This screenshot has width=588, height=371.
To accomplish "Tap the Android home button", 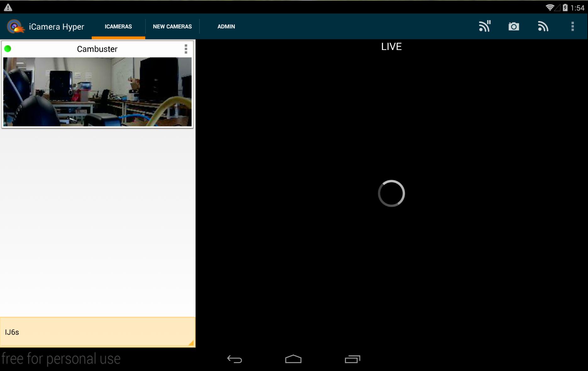I will point(293,359).
